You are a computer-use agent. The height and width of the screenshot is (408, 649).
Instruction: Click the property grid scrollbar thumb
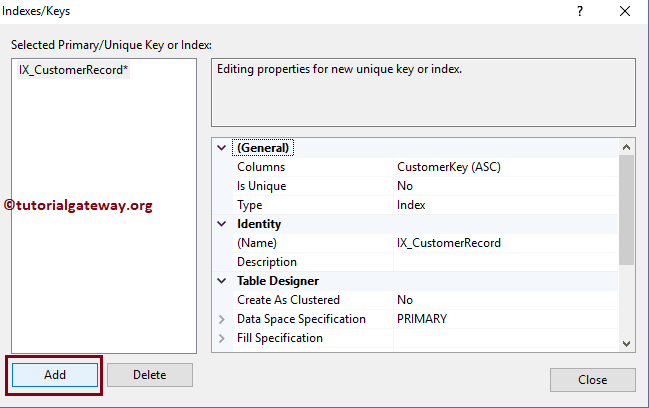point(626,210)
